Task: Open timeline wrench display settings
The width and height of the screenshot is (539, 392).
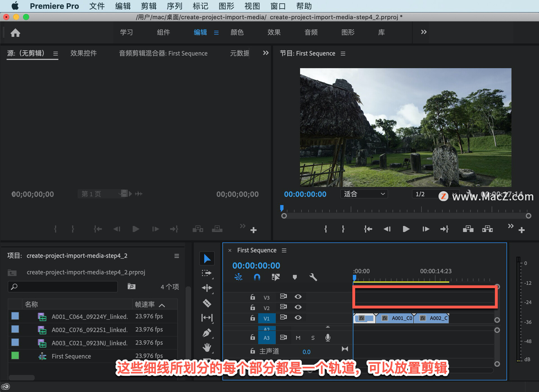Action: [313, 277]
